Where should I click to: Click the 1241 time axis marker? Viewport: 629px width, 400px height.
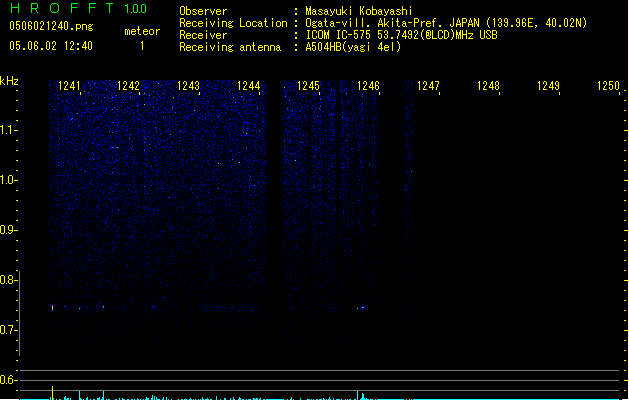pyautogui.click(x=69, y=86)
